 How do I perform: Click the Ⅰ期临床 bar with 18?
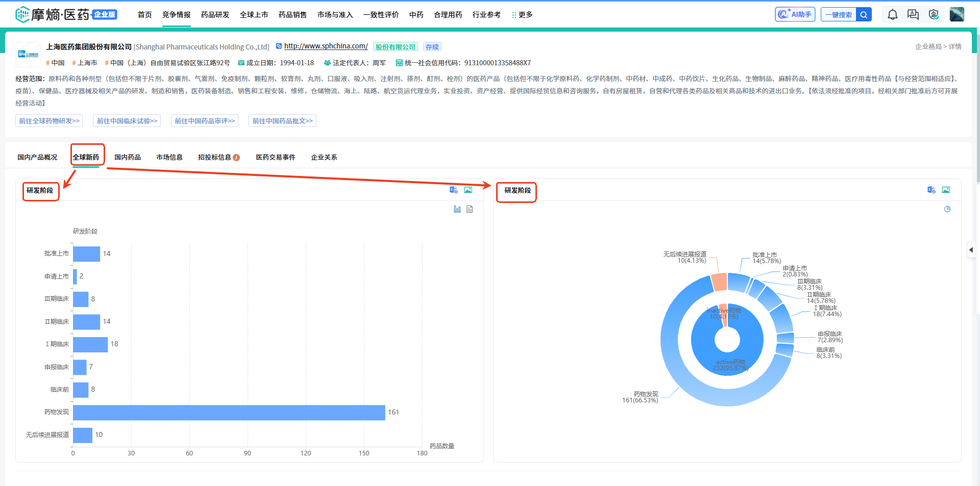[x=90, y=344]
